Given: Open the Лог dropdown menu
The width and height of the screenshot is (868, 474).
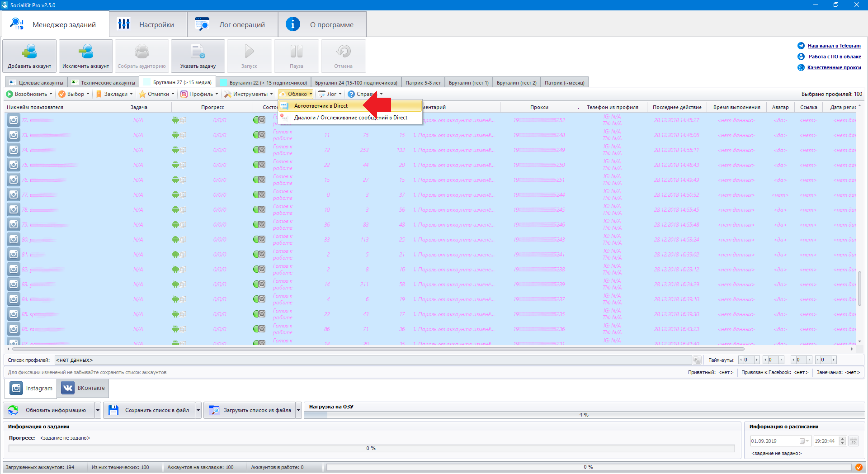Looking at the screenshot, I should click(x=330, y=94).
